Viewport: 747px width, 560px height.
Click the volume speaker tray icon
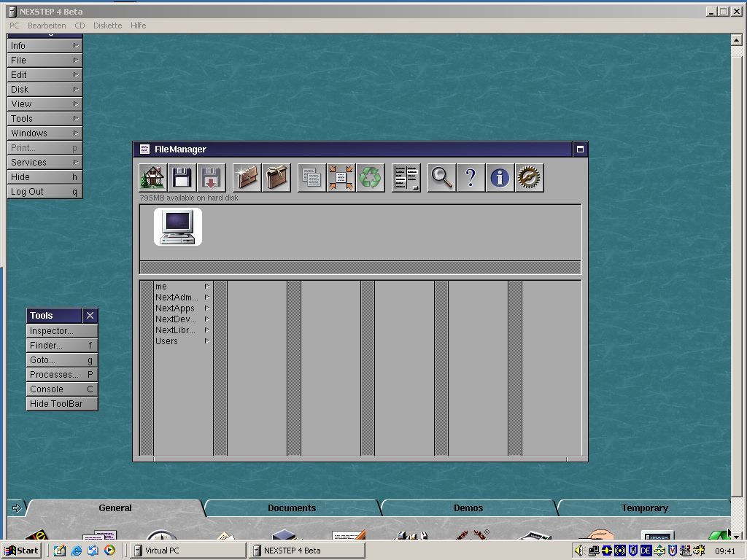(579, 551)
